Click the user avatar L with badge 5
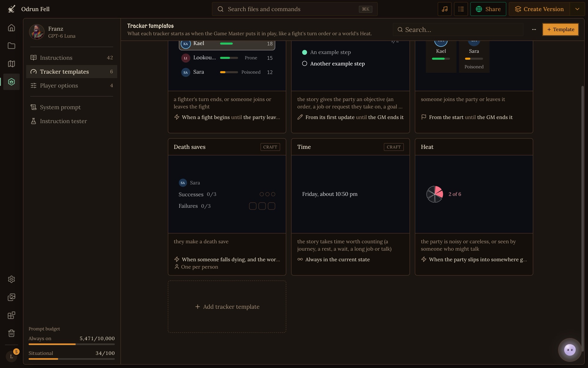The image size is (588, 368). pyautogui.click(x=11, y=356)
